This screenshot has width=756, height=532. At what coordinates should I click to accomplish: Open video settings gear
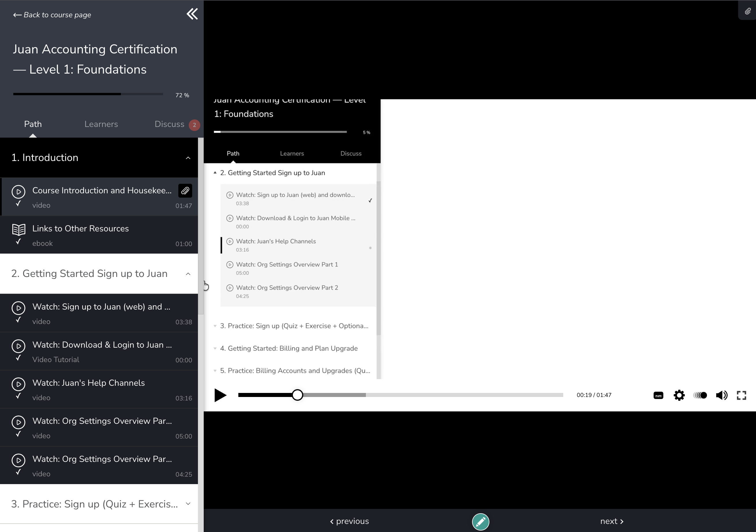[x=679, y=395]
